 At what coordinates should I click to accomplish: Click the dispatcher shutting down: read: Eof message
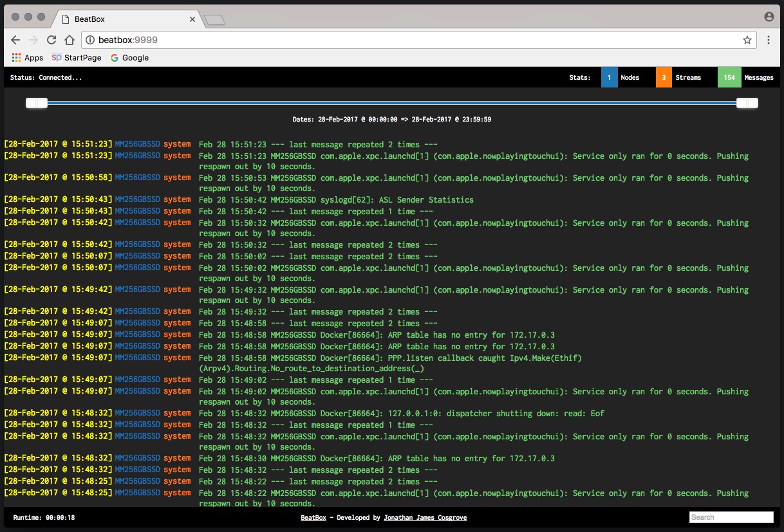click(x=402, y=414)
